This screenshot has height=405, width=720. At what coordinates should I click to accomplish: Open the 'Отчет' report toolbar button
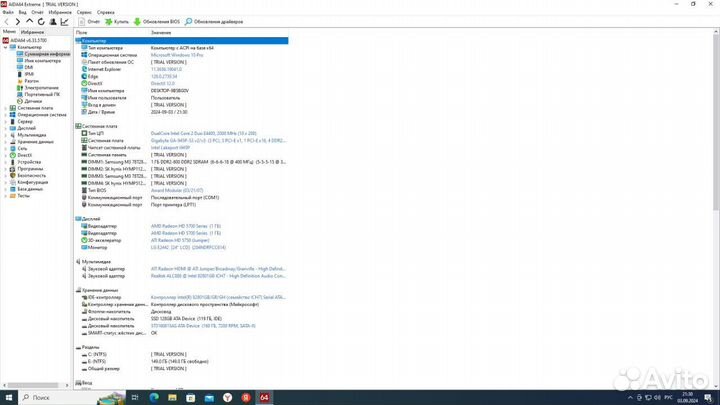pyautogui.click(x=87, y=20)
